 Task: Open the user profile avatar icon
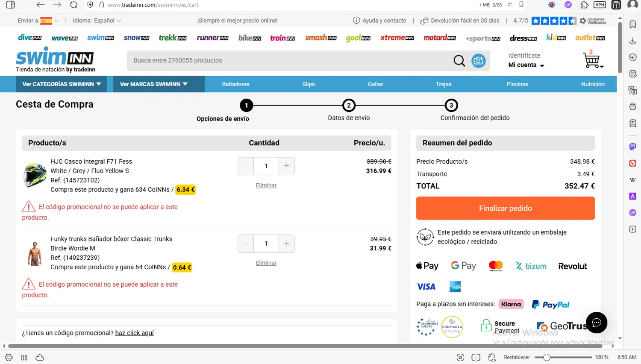(632, 5)
